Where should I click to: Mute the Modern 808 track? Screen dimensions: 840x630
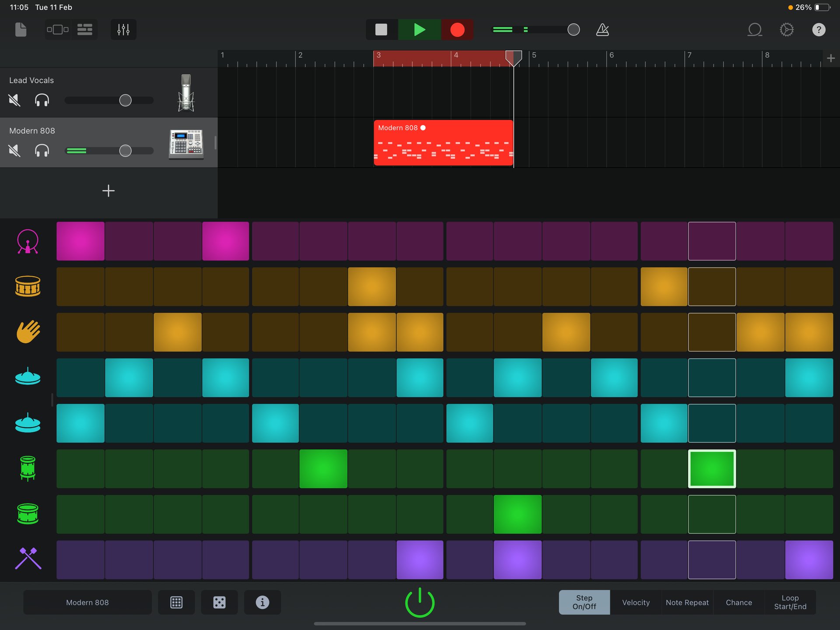(14, 151)
